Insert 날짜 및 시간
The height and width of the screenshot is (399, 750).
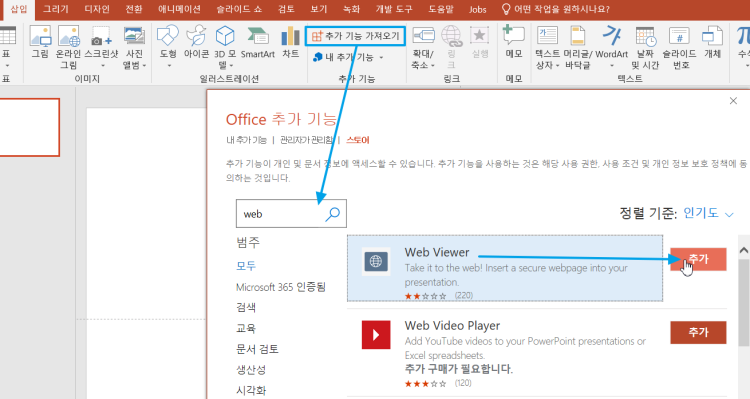click(x=645, y=47)
